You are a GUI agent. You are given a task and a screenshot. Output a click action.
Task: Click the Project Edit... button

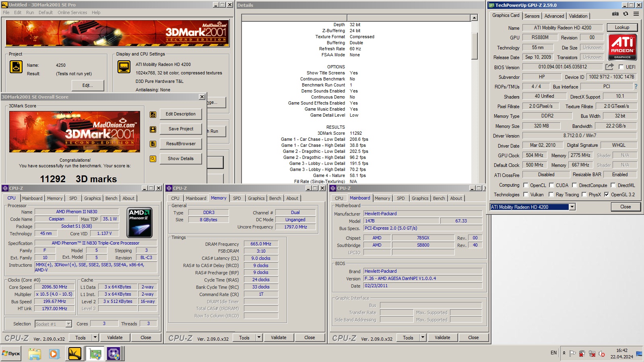point(88,85)
